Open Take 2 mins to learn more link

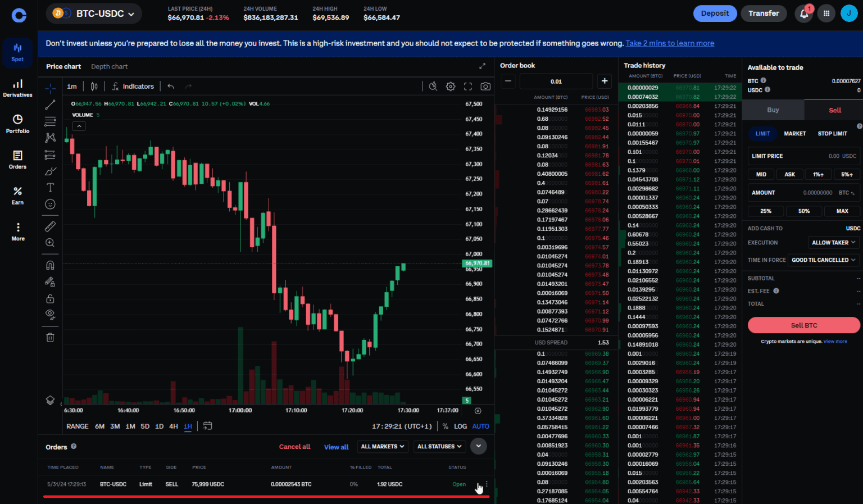point(670,43)
